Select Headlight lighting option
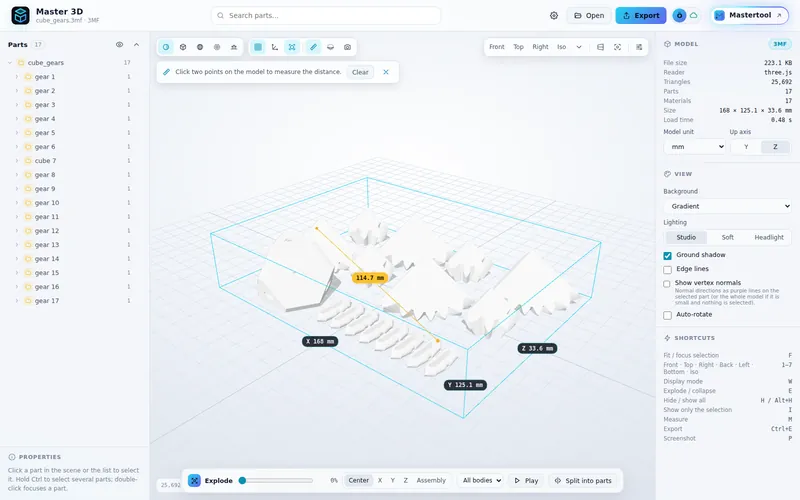This screenshot has height=500, width=800. tap(769, 237)
